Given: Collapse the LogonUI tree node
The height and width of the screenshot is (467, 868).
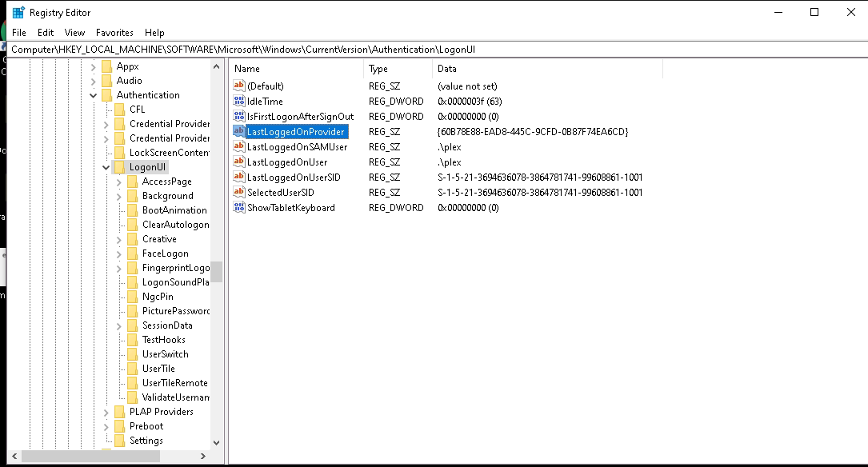Looking at the screenshot, I should (106, 167).
